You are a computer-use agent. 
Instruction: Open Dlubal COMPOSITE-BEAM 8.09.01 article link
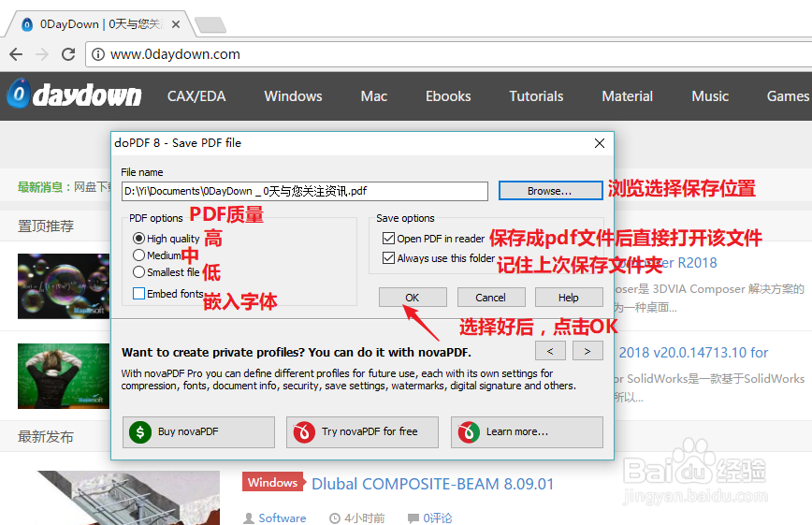coord(432,484)
